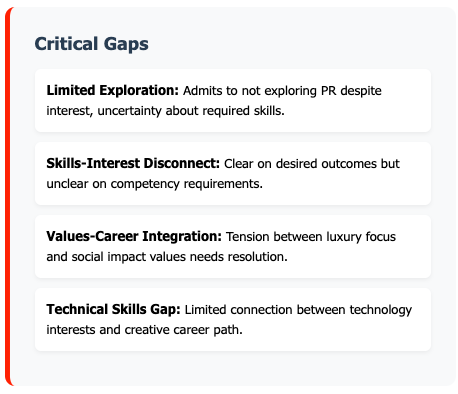458x394 pixels.
Task: Click the text 'Limited connection between technology'
Action: [298, 310]
